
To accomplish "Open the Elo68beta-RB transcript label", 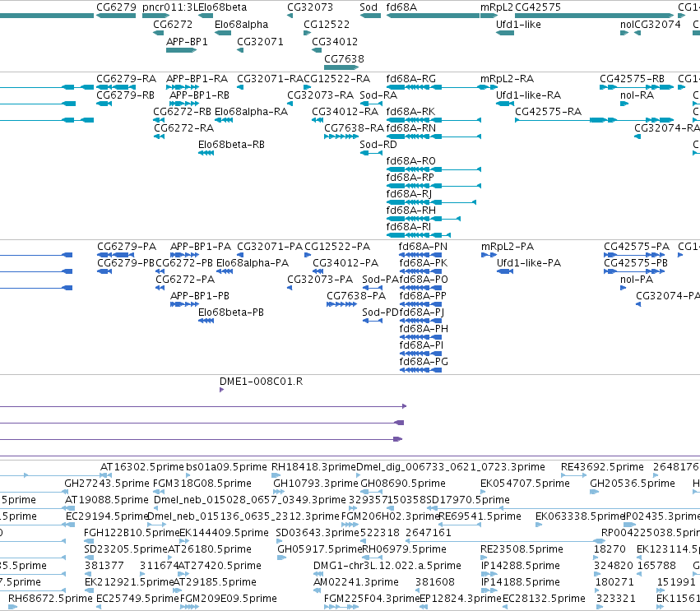I will pyautogui.click(x=231, y=145).
